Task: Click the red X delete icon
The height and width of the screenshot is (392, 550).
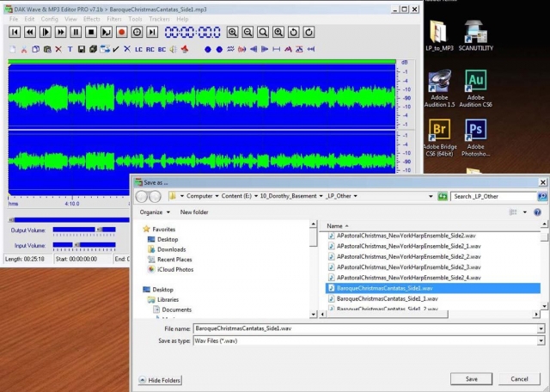Action: [58, 50]
